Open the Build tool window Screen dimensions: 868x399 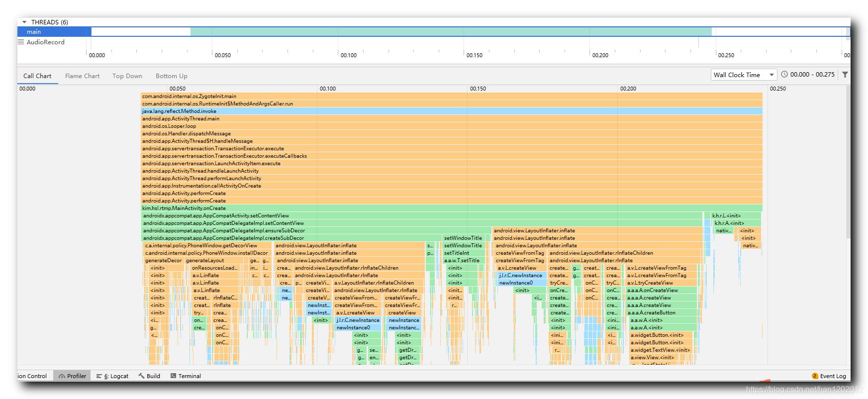coord(149,376)
